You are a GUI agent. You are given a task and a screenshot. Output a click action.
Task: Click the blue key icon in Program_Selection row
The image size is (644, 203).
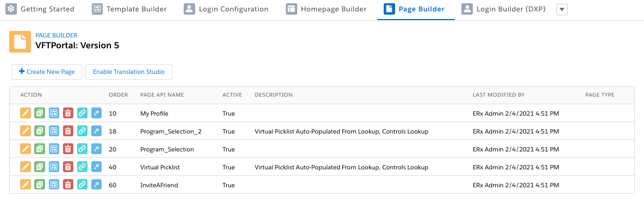tap(96, 149)
